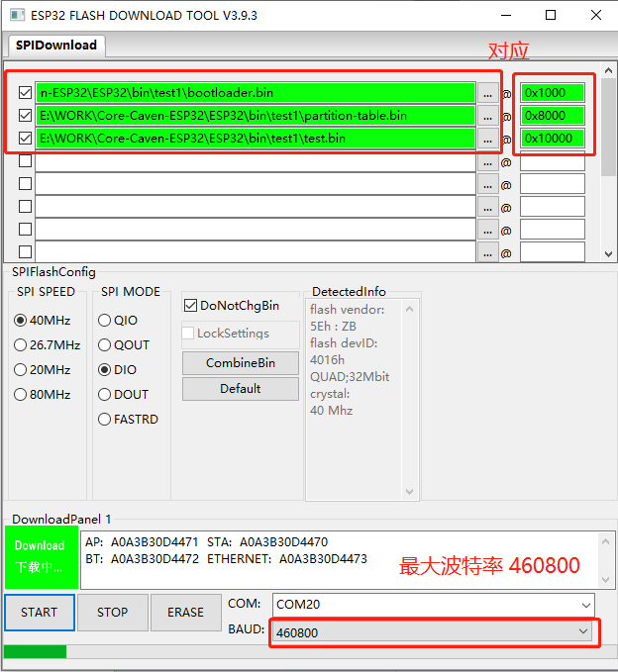Screen dimensions: 618x672
Task: Click the fourth row empty address field
Action: tap(553, 161)
